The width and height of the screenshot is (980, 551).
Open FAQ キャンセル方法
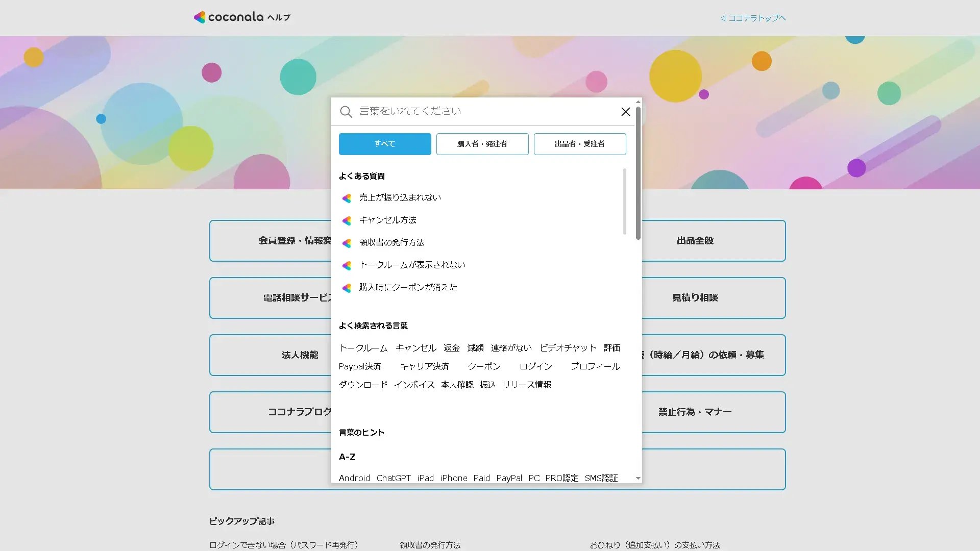387,220
